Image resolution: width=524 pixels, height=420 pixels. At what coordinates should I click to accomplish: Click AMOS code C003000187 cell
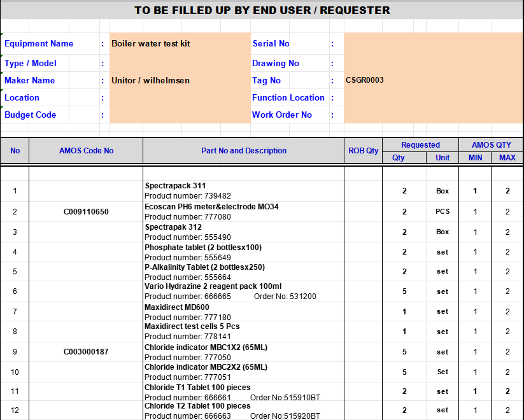coord(86,352)
